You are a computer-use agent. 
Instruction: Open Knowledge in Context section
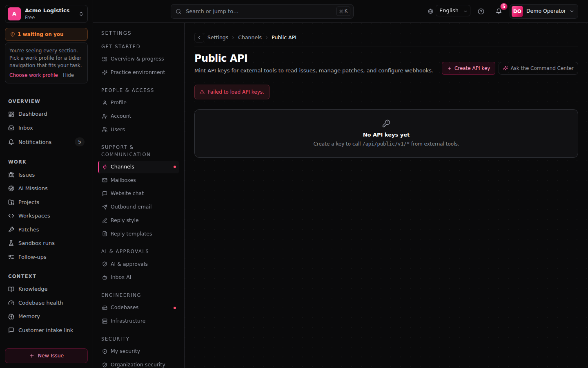46,289
